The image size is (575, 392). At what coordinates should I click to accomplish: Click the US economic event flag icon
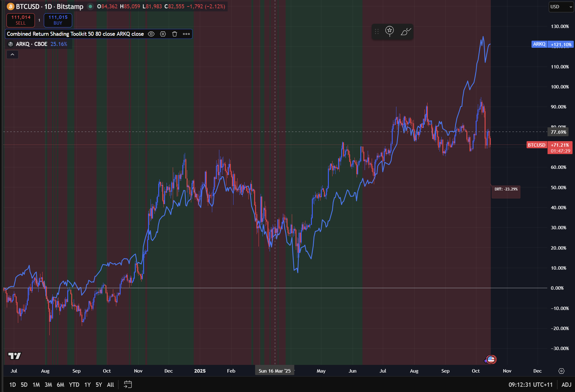pyautogui.click(x=491, y=359)
